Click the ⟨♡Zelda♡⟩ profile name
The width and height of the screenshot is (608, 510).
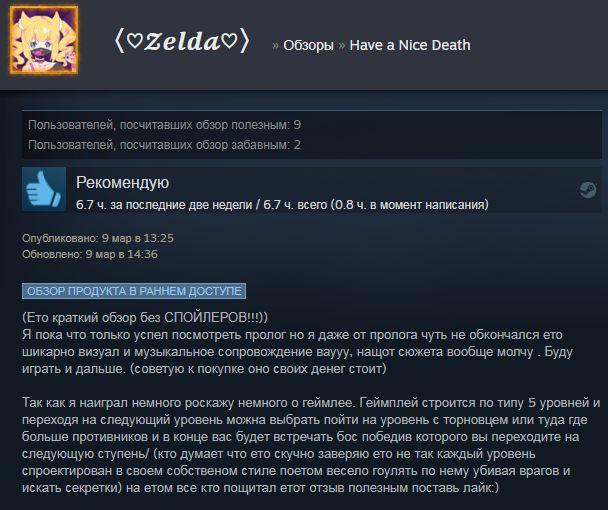pos(182,41)
